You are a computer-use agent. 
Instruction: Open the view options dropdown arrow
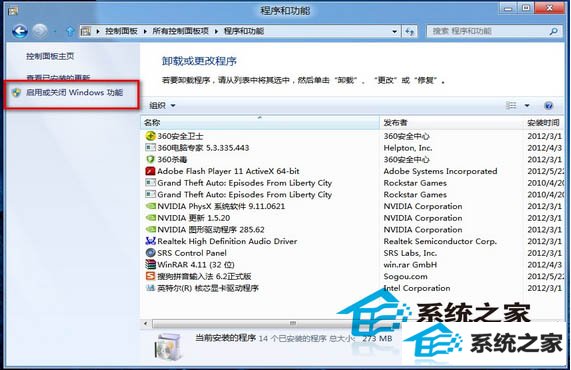coord(527,106)
